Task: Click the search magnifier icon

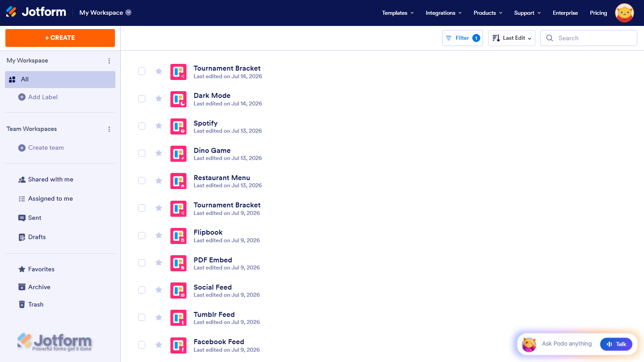Action: [x=550, y=38]
